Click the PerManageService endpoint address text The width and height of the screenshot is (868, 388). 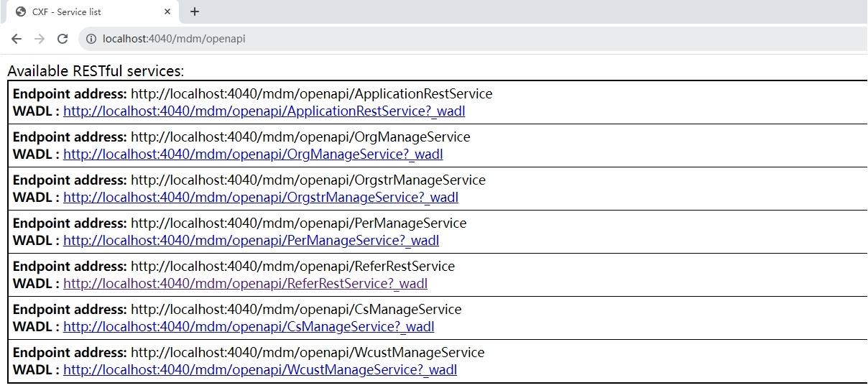click(x=298, y=223)
